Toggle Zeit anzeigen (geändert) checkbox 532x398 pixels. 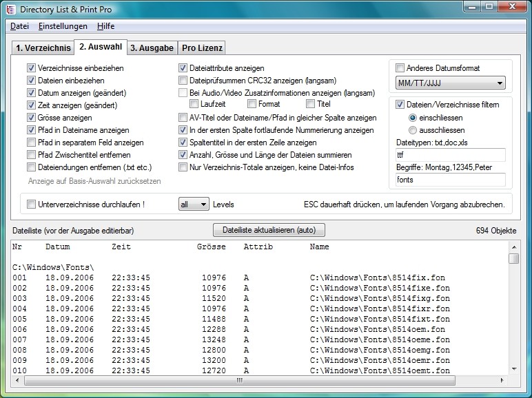(31, 105)
